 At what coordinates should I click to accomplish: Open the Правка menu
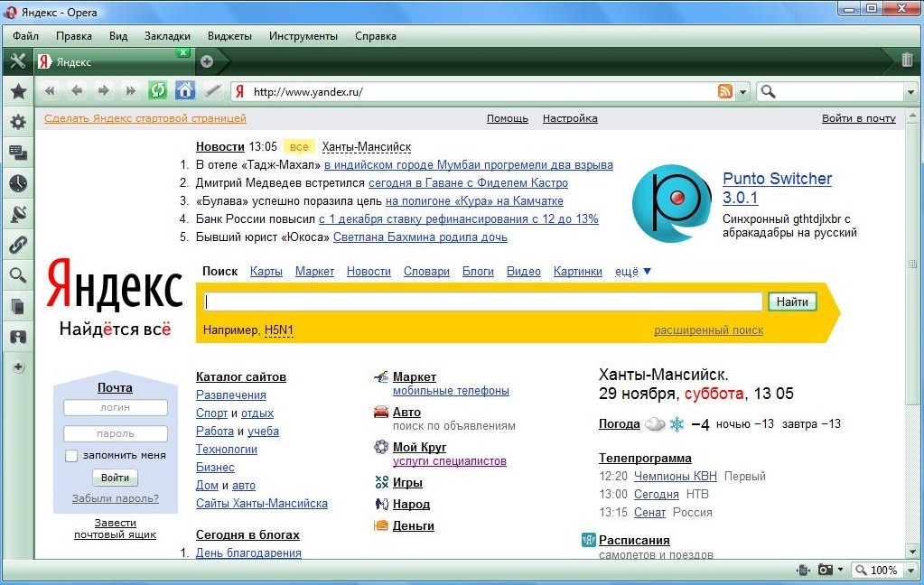point(74,36)
